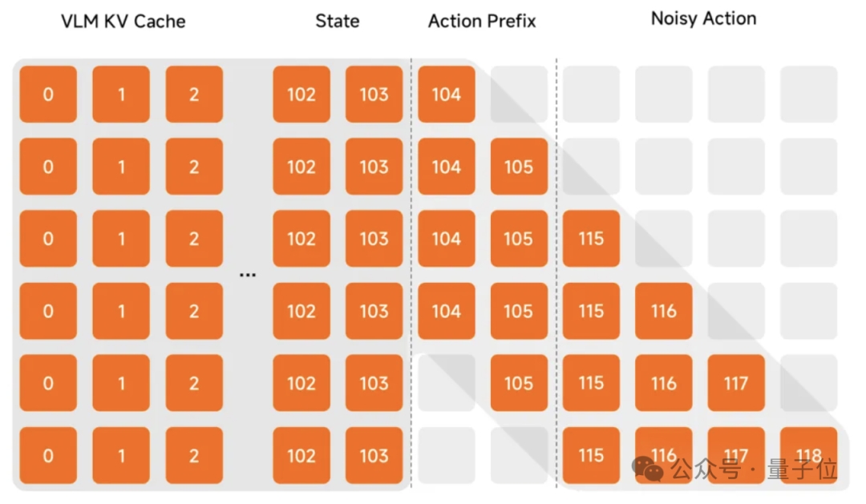
Task: Select the gray tile left of 105 in fifth row
Action: [446, 383]
